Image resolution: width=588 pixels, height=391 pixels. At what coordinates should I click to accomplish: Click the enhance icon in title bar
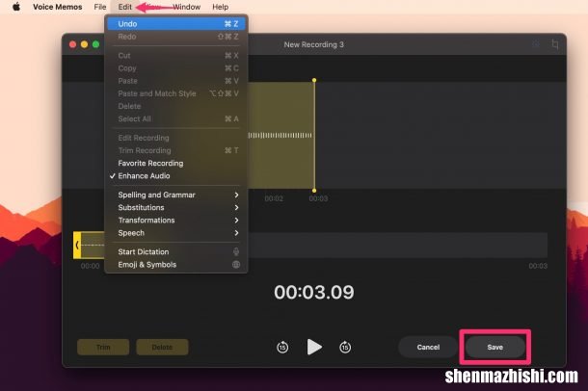tap(536, 44)
